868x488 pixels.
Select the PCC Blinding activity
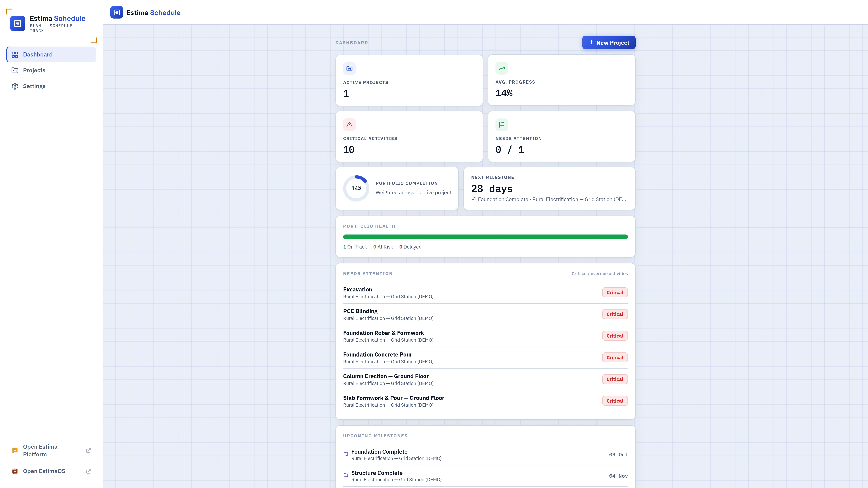(485, 314)
